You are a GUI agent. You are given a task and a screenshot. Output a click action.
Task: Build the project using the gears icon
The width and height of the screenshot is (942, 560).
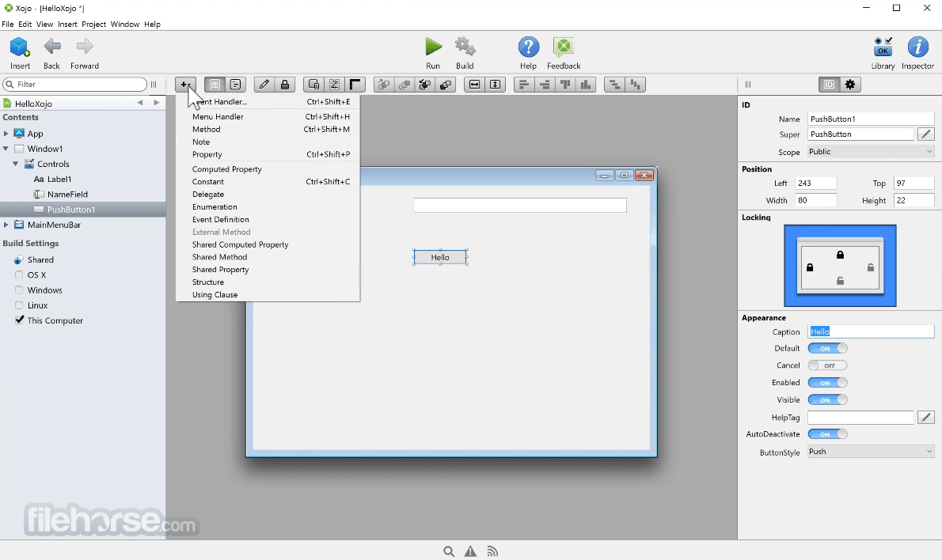[465, 46]
